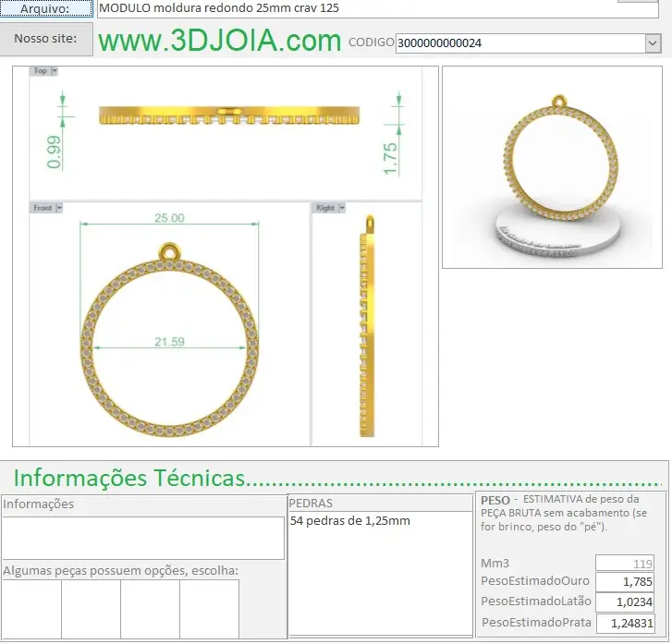Click the PesoEstimadoPrata value 1,24831

tap(625, 623)
